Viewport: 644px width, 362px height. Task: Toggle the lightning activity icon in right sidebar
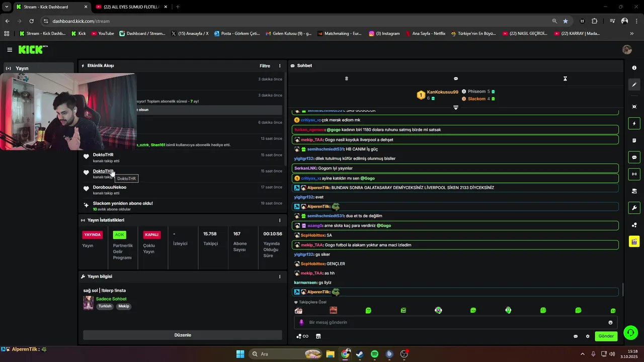[x=634, y=124]
